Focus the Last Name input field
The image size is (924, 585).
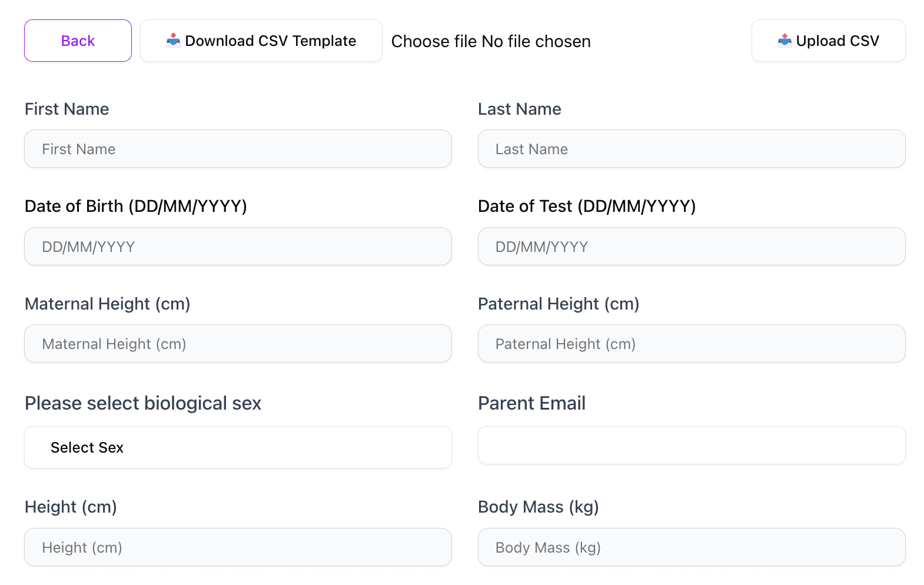(x=691, y=149)
